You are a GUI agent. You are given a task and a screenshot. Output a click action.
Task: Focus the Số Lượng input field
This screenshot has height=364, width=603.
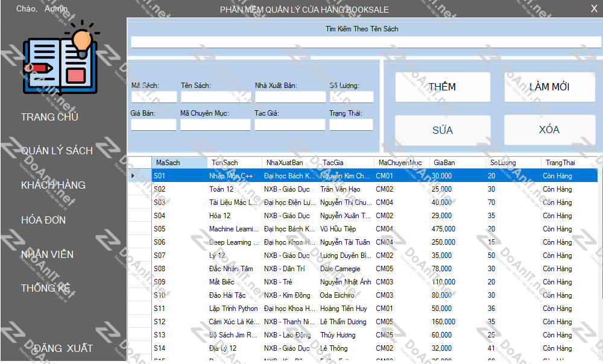pos(352,97)
